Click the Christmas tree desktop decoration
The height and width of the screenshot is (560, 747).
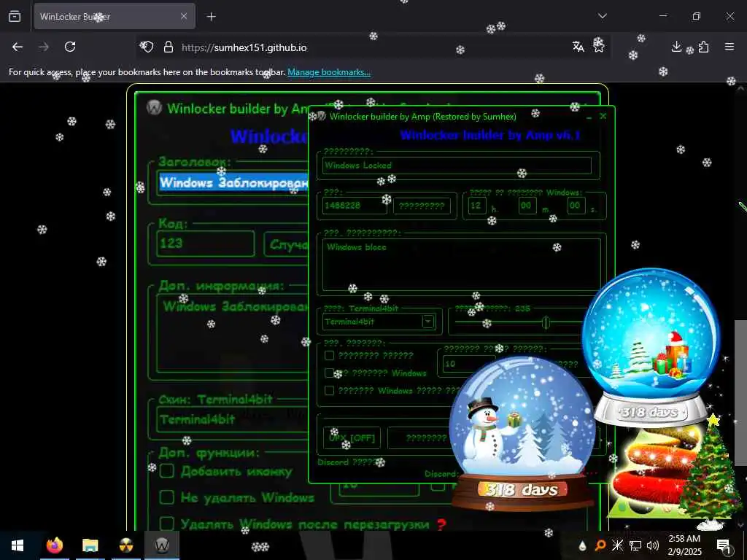tap(710, 472)
